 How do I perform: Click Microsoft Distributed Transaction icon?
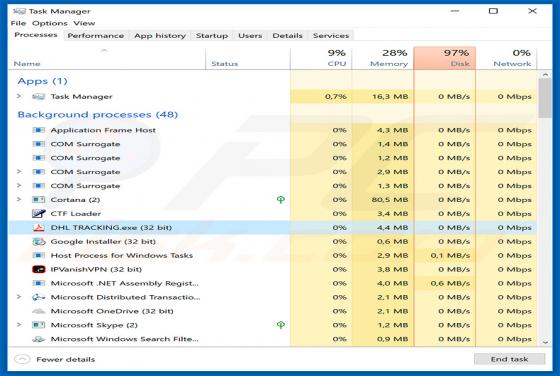[39, 297]
